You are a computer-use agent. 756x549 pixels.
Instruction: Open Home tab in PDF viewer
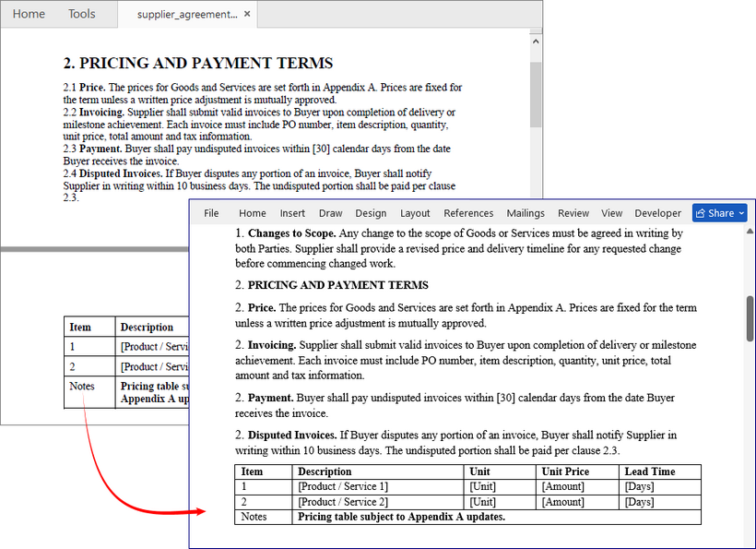click(x=29, y=14)
